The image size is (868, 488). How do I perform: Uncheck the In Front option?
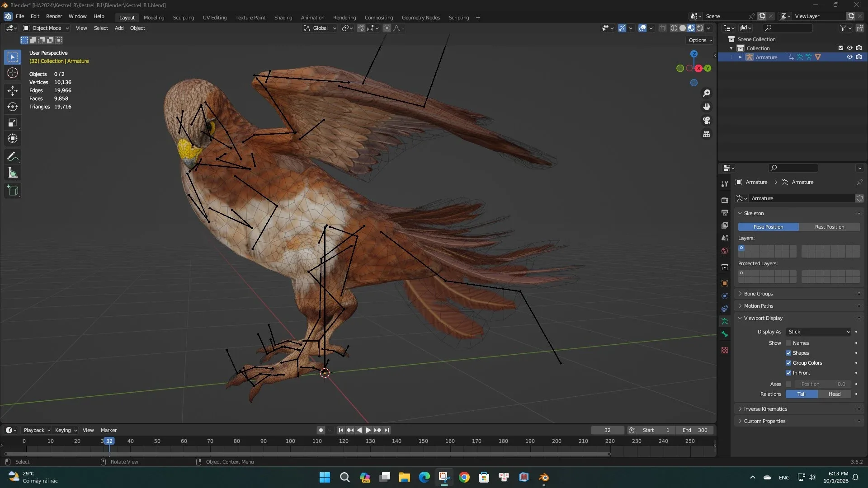[788, 373]
